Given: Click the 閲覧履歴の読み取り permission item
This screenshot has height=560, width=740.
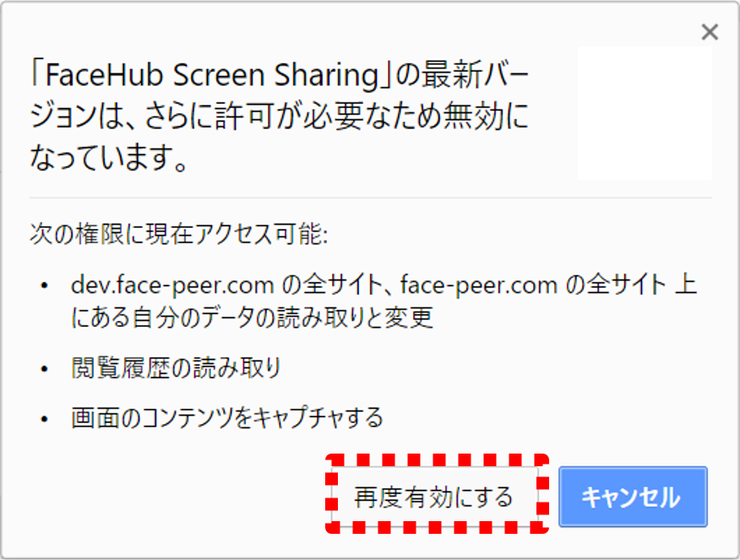Looking at the screenshot, I should [x=176, y=368].
